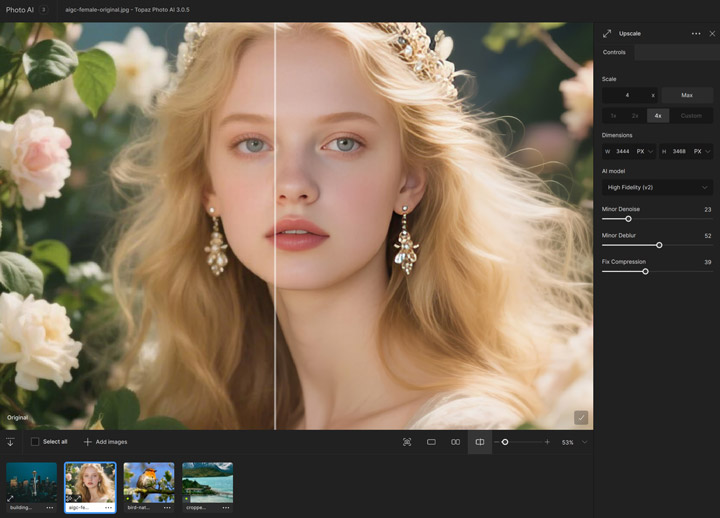Open the 53% zoom level dropdown
This screenshot has height=518, width=720.
pyautogui.click(x=574, y=442)
